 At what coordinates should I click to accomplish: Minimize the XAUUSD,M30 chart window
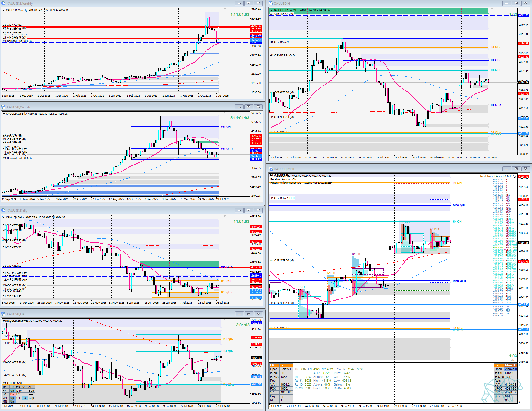coord(507,169)
